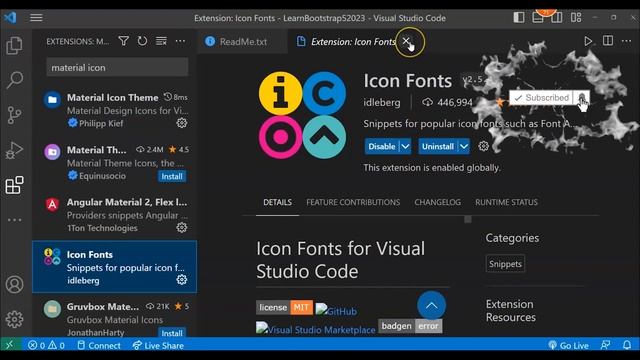Disable the Icon Fonts extension
The image size is (640, 360).
pos(382,147)
